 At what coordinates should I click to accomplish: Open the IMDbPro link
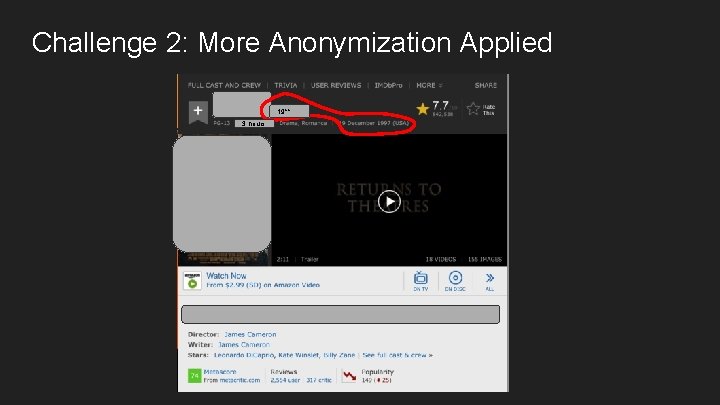[x=388, y=85]
